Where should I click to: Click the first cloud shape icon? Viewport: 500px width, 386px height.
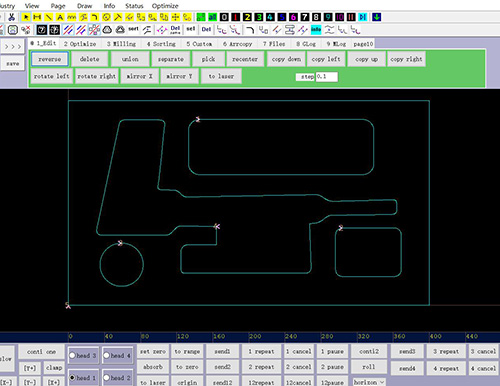(x=107, y=30)
